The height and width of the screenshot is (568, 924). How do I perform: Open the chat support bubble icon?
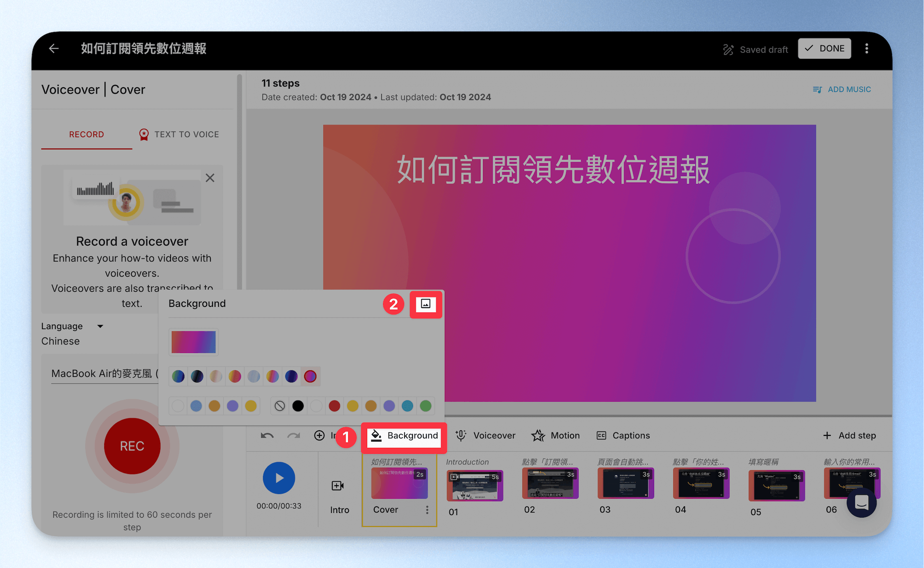(861, 503)
